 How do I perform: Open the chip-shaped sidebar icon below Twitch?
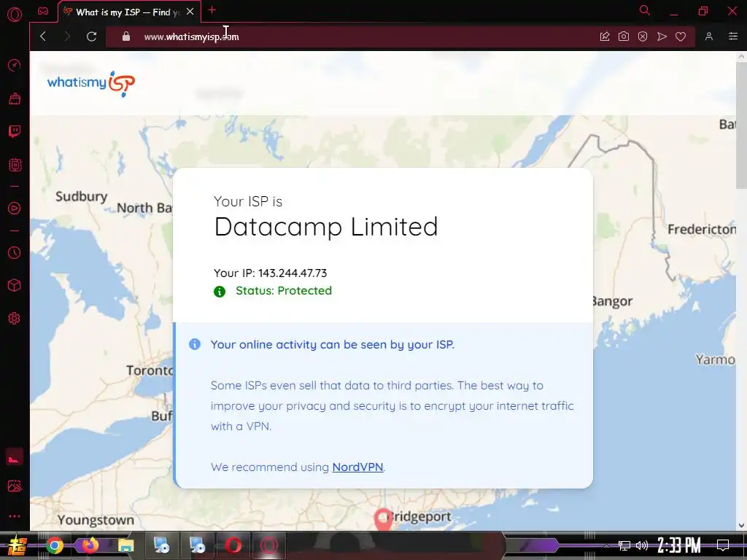point(15,165)
